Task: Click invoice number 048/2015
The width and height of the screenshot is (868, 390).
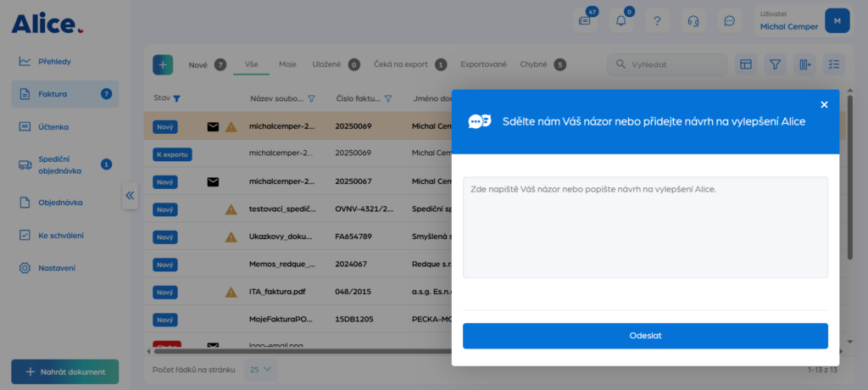Action: [353, 292]
